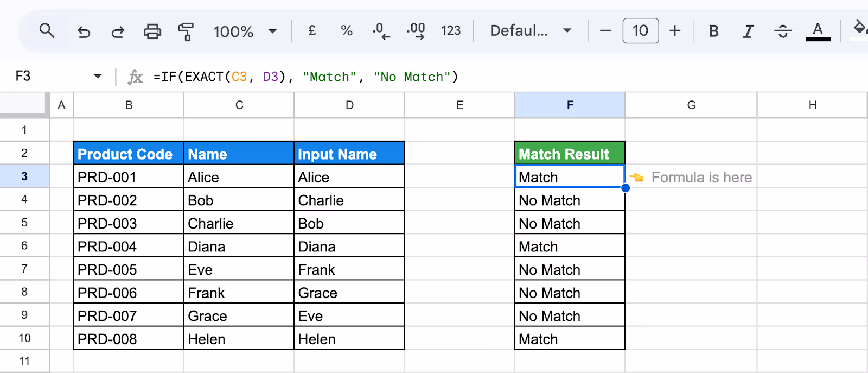The image size is (868, 373).
Task: Increase font size plus button
Action: (x=675, y=31)
